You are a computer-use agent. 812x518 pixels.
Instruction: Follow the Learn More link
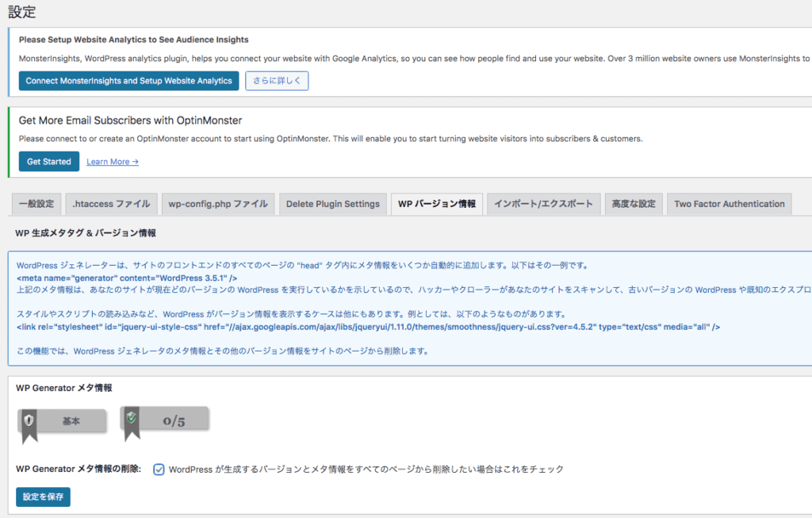click(x=113, y=162)
